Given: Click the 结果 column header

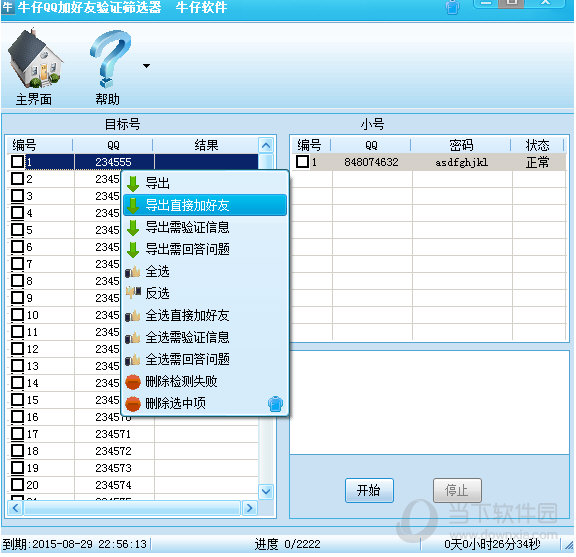Looking at the screenshot, I should click(206, 145).
